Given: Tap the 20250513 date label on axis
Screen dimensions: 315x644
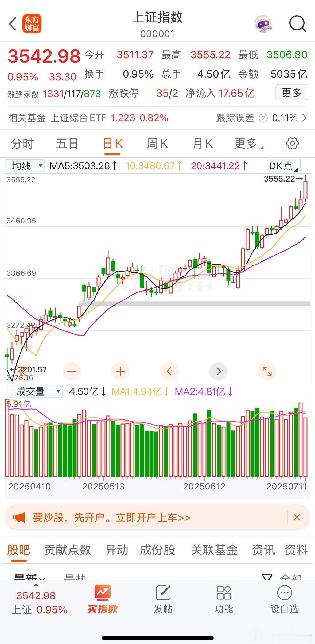Looking at the screenshot, I should (103, 486).
